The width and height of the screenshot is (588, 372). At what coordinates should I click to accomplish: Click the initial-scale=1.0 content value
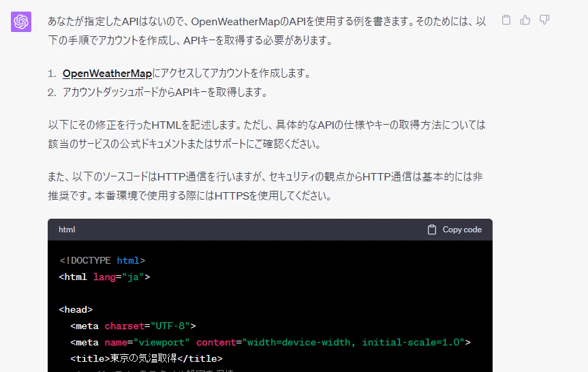(x=411, y=343)
